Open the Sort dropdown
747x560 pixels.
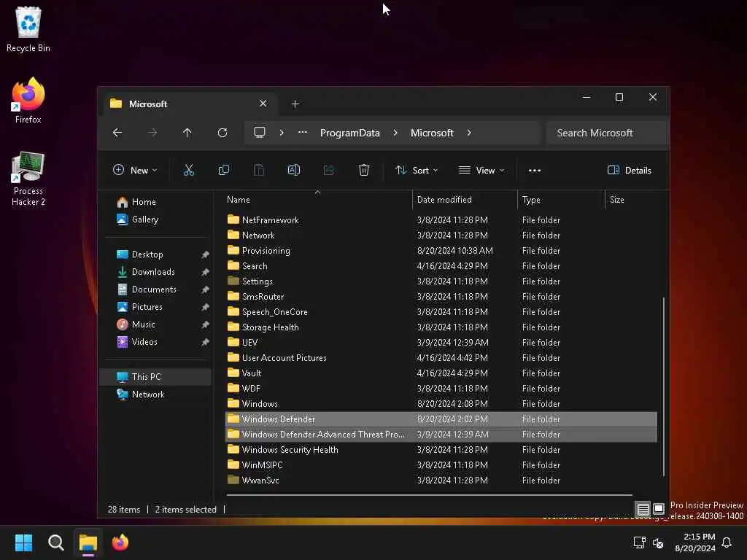pos(417,171)
